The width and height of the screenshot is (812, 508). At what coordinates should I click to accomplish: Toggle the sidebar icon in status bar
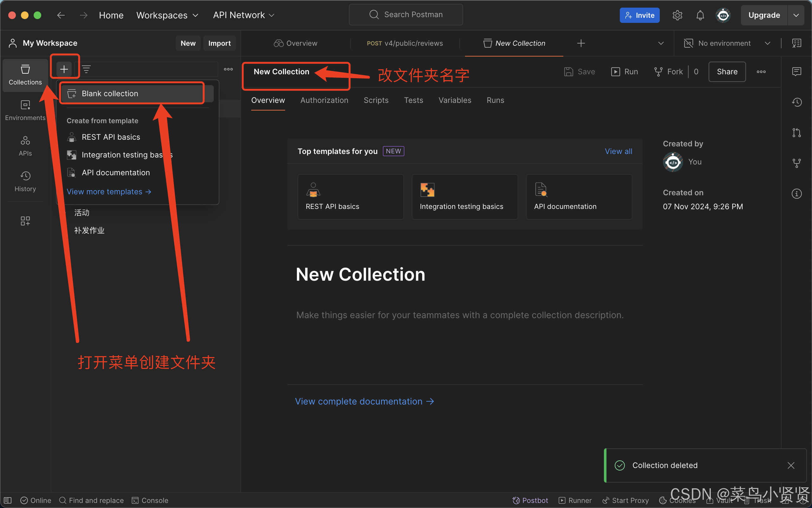click(8, 500)
